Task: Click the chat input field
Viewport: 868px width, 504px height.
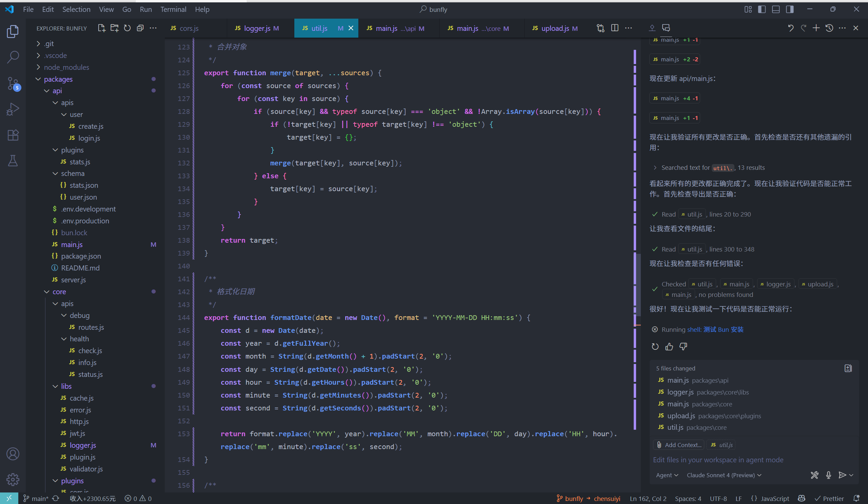Action: coord(753,460)
